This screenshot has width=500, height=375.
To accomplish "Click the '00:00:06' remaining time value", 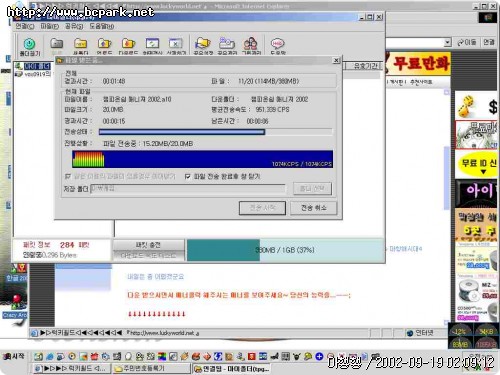I will point(257,121).
